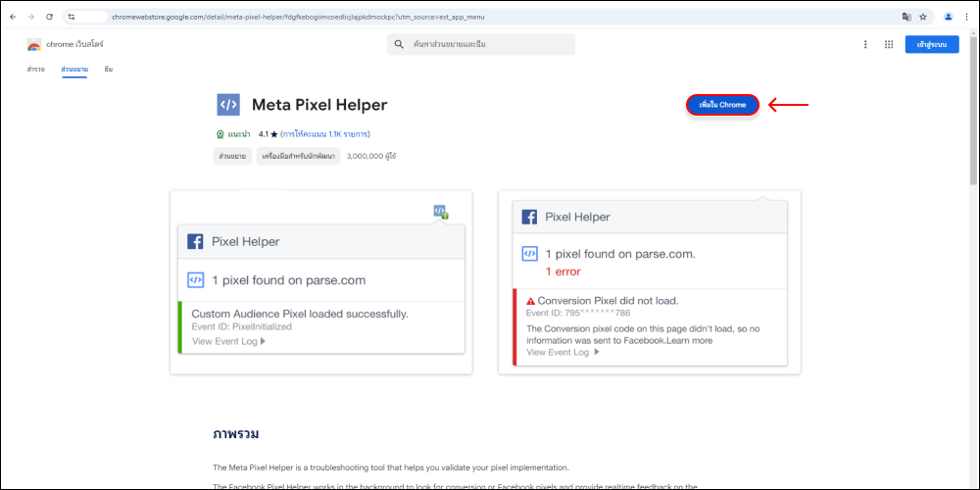Click the chrome เว็บสโตร์ store name
Viewport: 980px width, 490px height.
pyautogui.click(x=74, y=45)
